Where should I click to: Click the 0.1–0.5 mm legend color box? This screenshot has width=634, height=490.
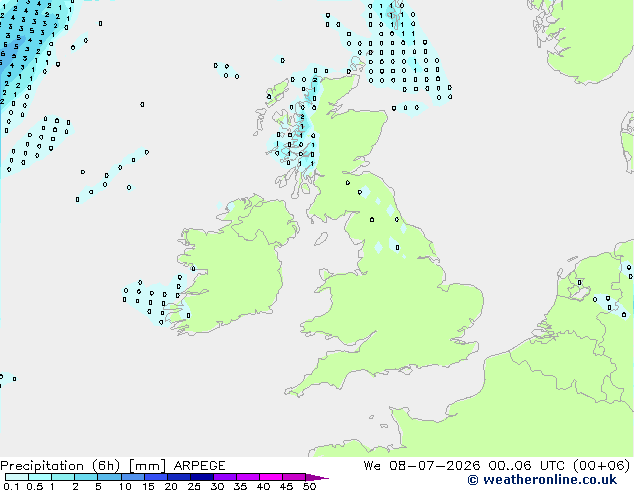click(x=17, y=477)
